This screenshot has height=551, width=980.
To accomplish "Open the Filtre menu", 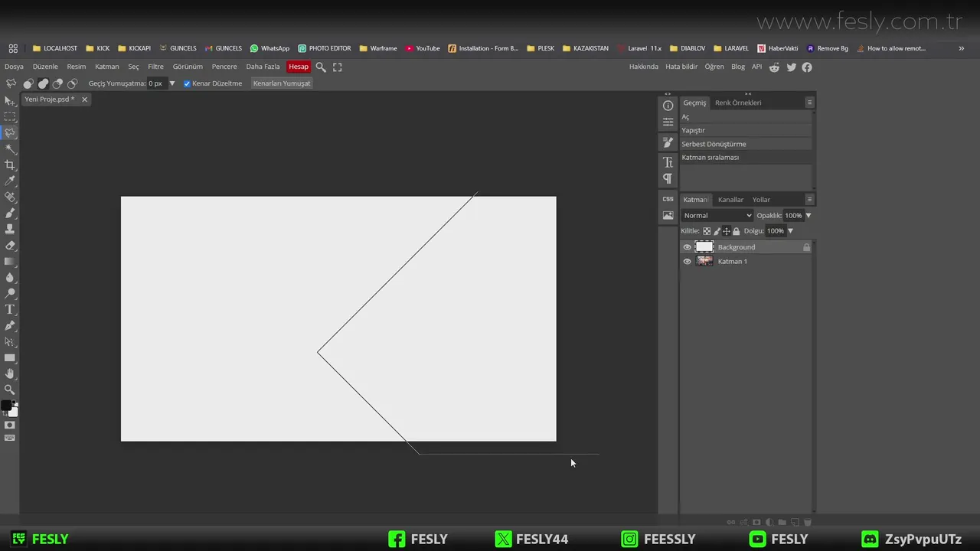I will pos(155,67).
